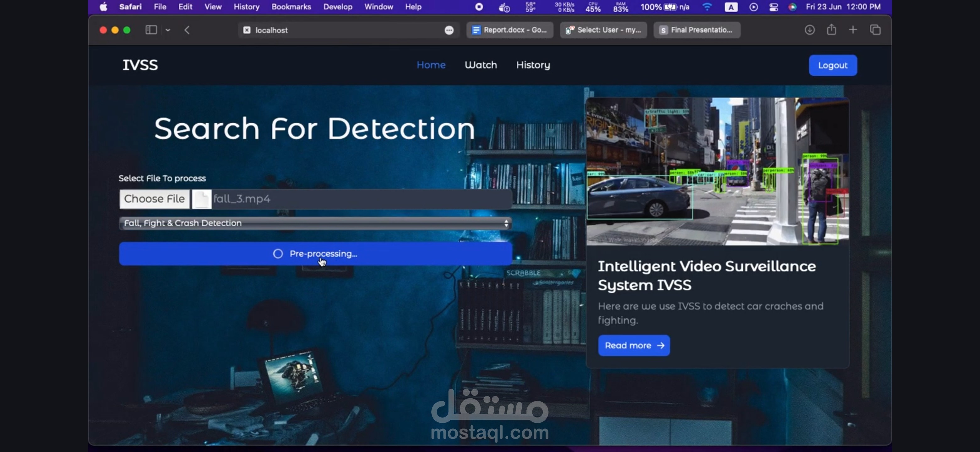This screenshot has height=452, width=980.
Task: Open the Fall, Fight & Crash Detection dropdown
Action: (x=315, y=223)
